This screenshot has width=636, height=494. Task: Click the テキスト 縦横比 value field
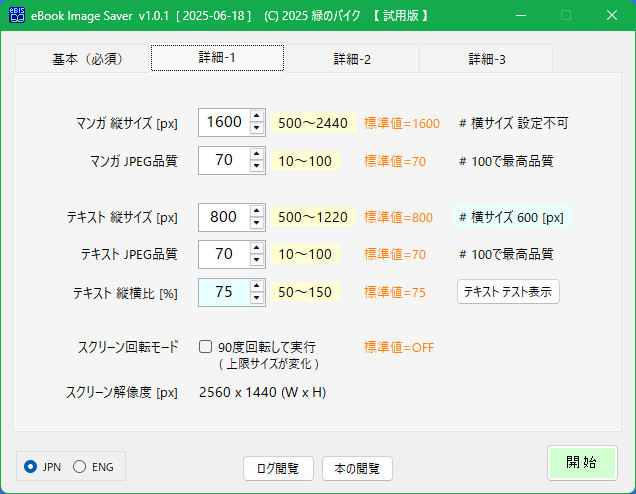pos(224,292)
